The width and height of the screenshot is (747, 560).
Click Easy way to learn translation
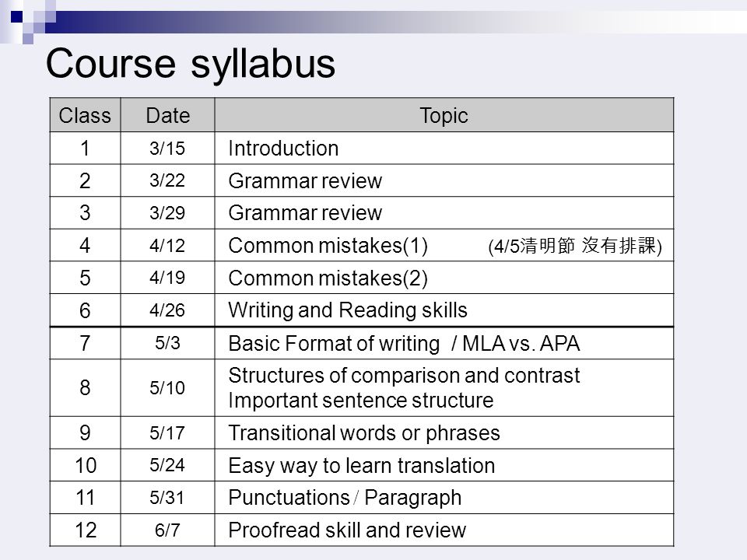click(x=362, y=465)
